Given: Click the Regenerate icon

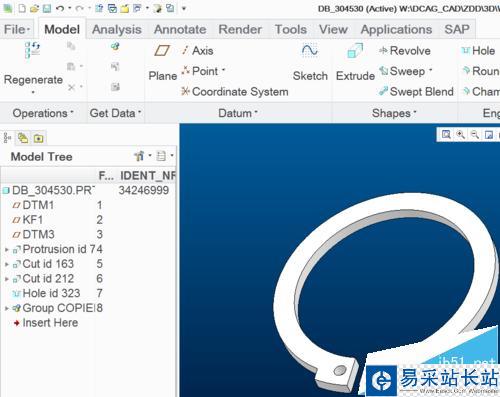Looking at the screenshot, I should coord(32,50).
